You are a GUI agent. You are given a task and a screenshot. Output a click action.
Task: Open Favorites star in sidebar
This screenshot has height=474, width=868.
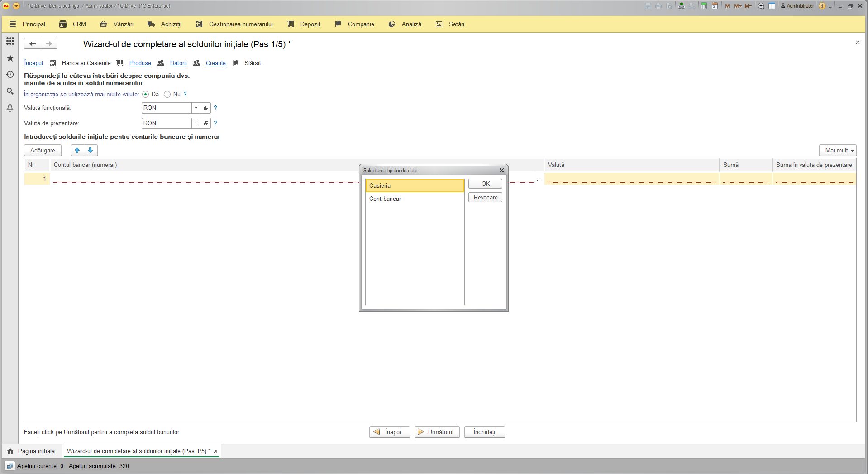coord(10,58)
